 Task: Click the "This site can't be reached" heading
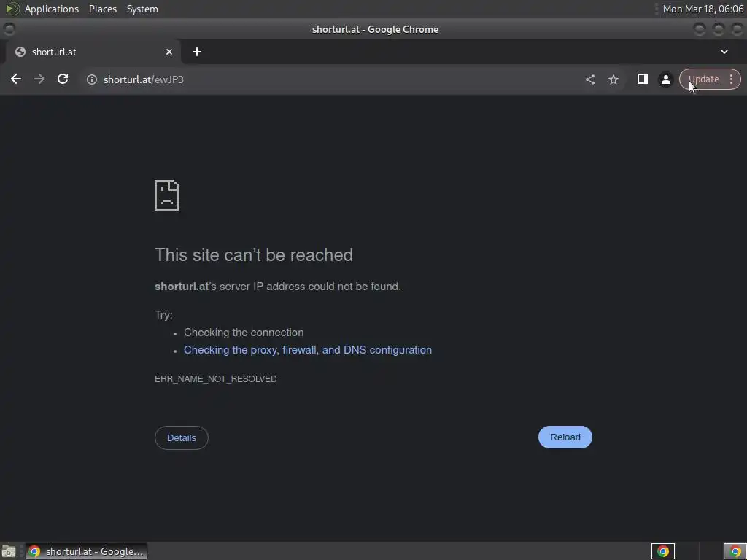[254, 255]
